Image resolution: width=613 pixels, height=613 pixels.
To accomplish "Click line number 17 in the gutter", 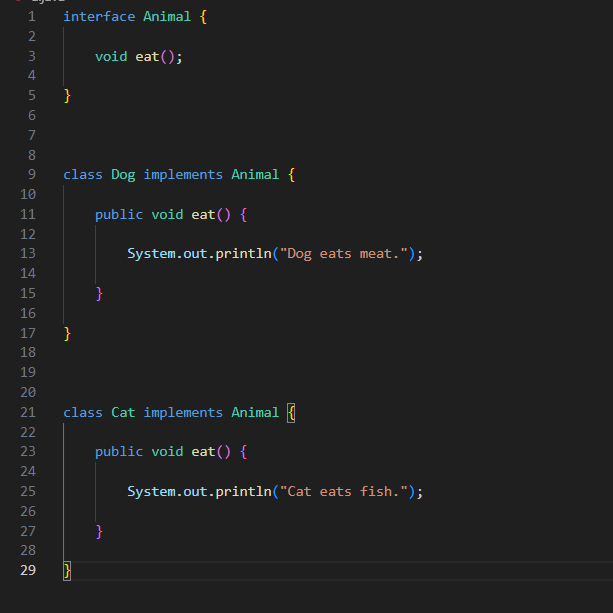I will 27,333.
